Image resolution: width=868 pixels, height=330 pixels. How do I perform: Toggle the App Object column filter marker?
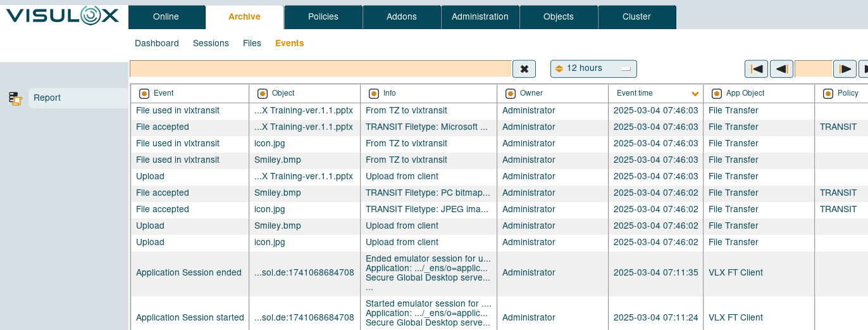[x=717, y=93]
